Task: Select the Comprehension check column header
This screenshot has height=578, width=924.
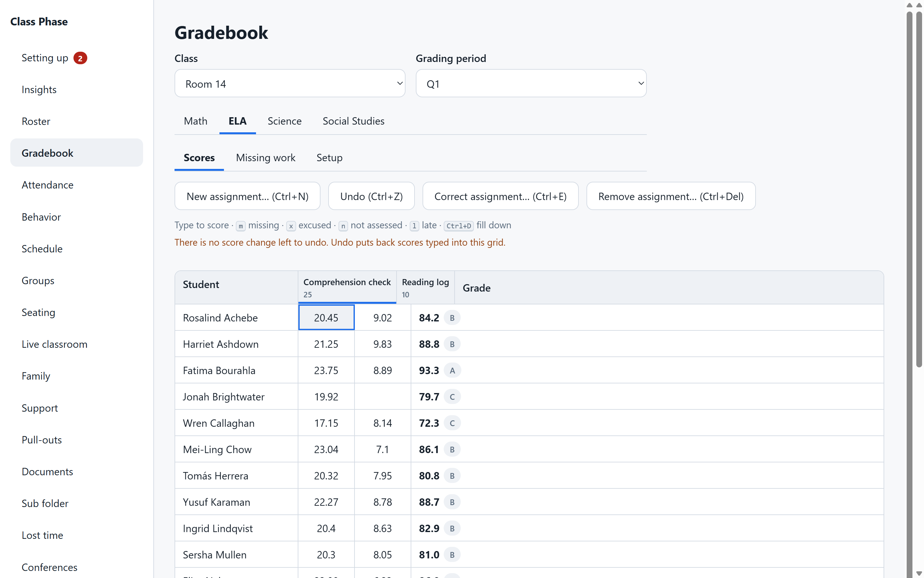Action: pos(347,287)
